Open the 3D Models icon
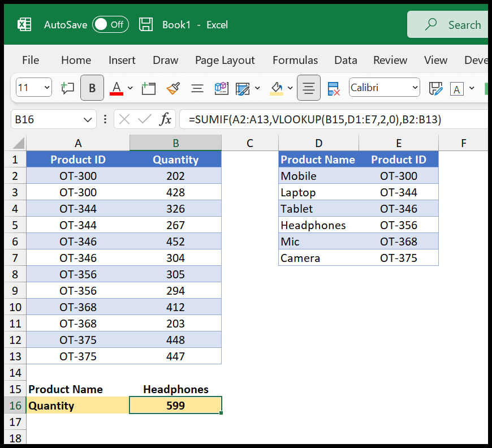Screen dimensions: 492x448 (221, 88)
